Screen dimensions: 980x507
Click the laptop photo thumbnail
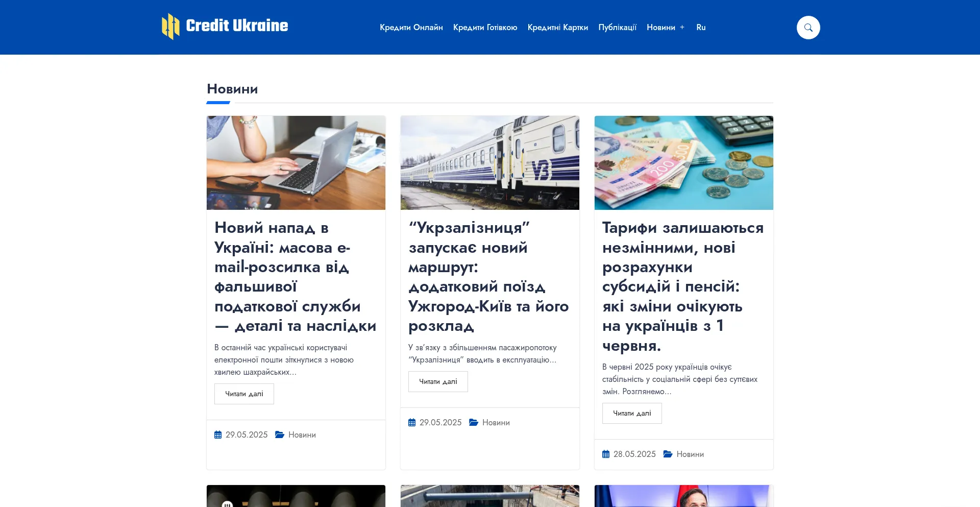[x=296, y=163]
